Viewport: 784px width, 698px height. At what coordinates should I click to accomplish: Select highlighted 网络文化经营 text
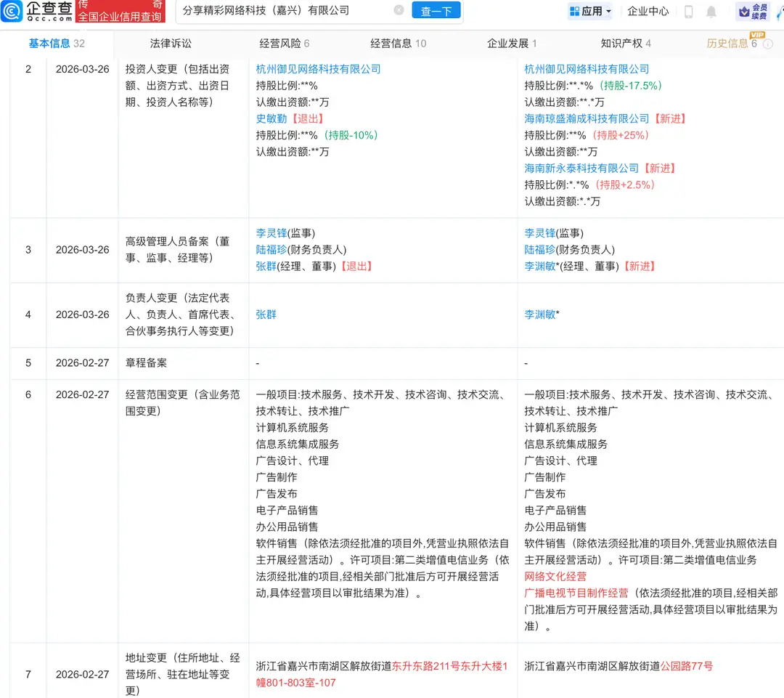(x=555, y=577)
